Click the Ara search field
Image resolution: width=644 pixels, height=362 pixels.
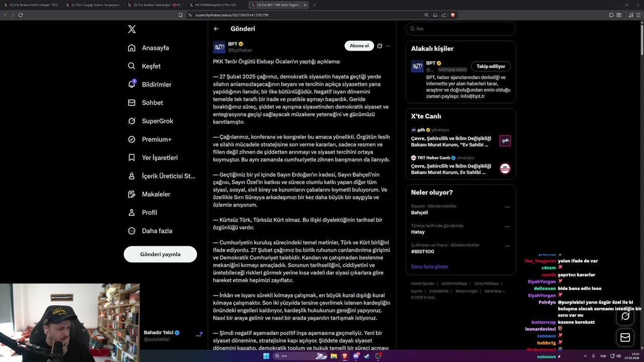(x=461, y=29)
